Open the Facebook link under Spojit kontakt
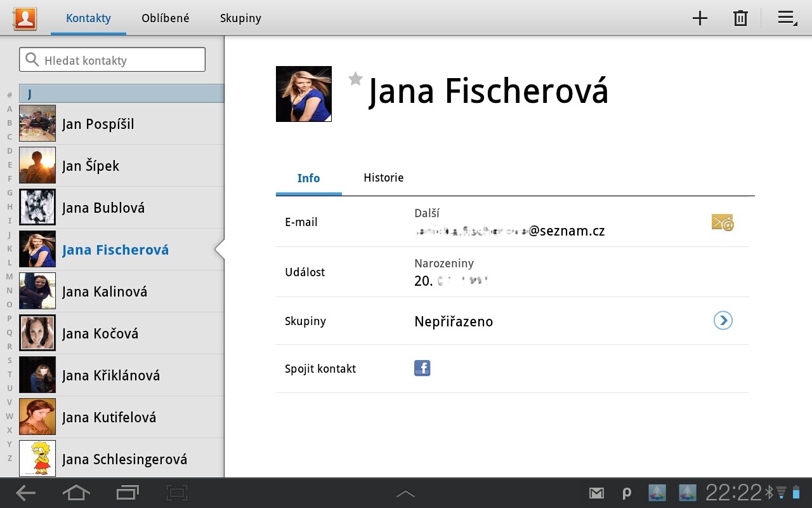Viewport: 812px width, 508px height. (422, 368)
